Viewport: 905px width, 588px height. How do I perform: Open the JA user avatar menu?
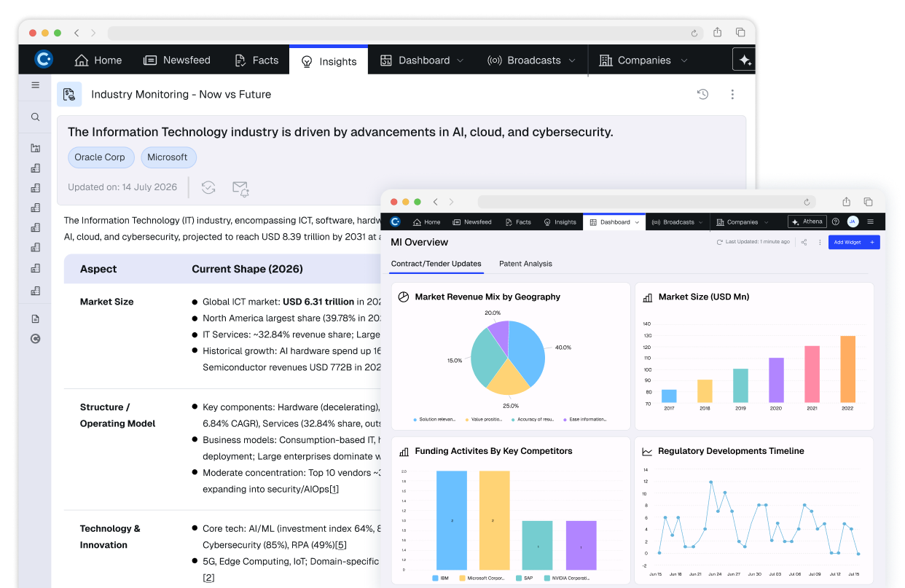coord(853,222)
